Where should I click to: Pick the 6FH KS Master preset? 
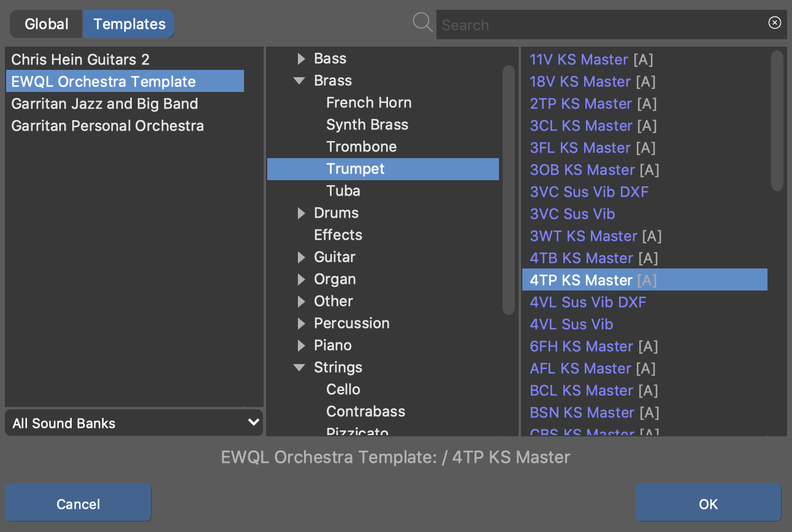pos(583,346)
